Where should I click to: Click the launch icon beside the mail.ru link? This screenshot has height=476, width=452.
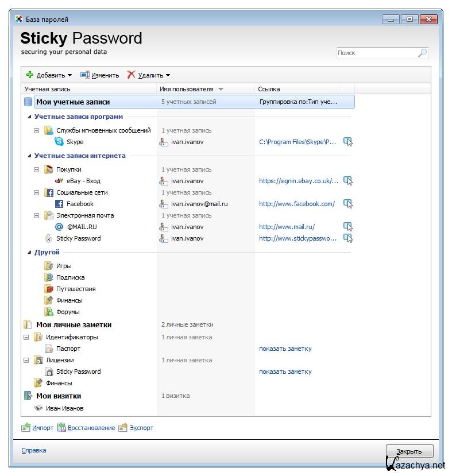click(347, 227)
